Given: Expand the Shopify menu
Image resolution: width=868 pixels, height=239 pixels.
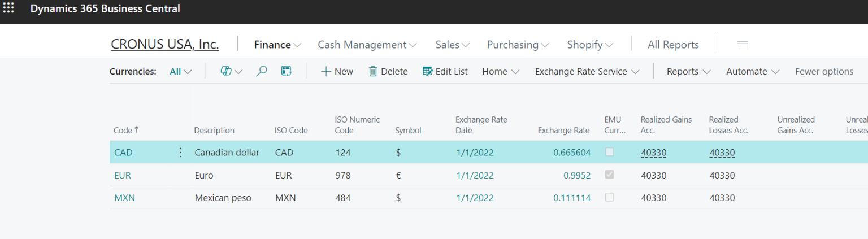Looking at the screenshot, I should pyautogui.click(x=591, y=45).
